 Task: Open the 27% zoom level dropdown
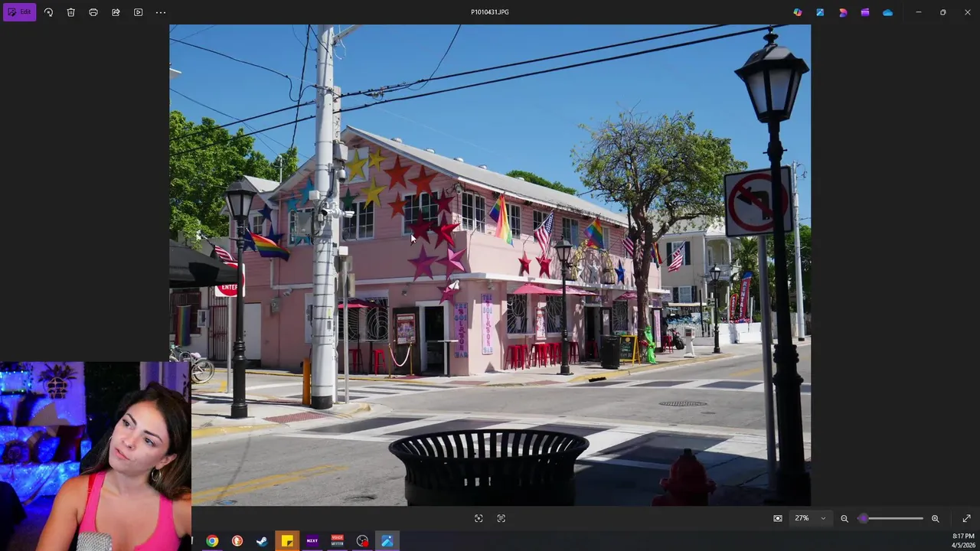[x=810, y=518]
